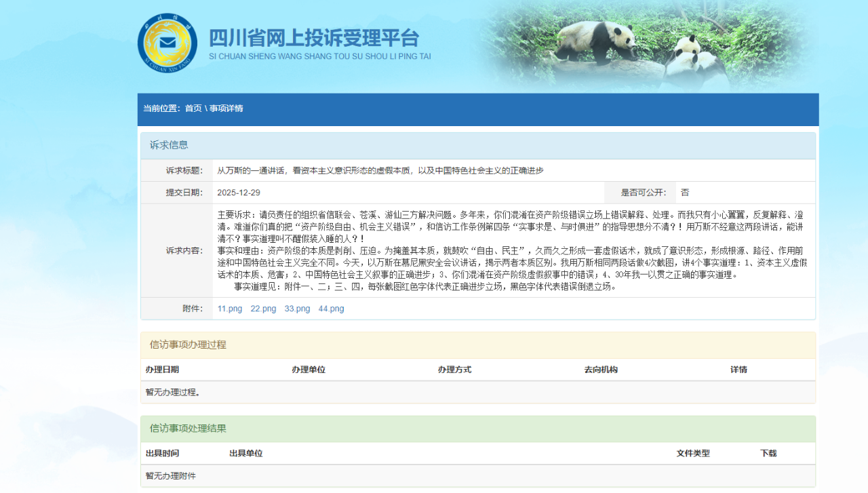Click the 诉求信息 panel header
Image resolution: width=868 pixels, height=493 pixels.
tap(169, 145)
